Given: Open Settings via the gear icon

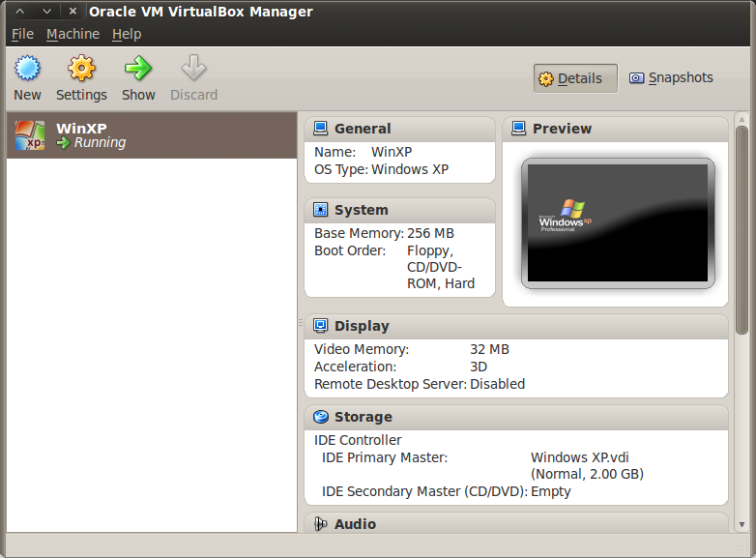Looking at the screenshot, I should pyautogui.click(x=81, y=68).
